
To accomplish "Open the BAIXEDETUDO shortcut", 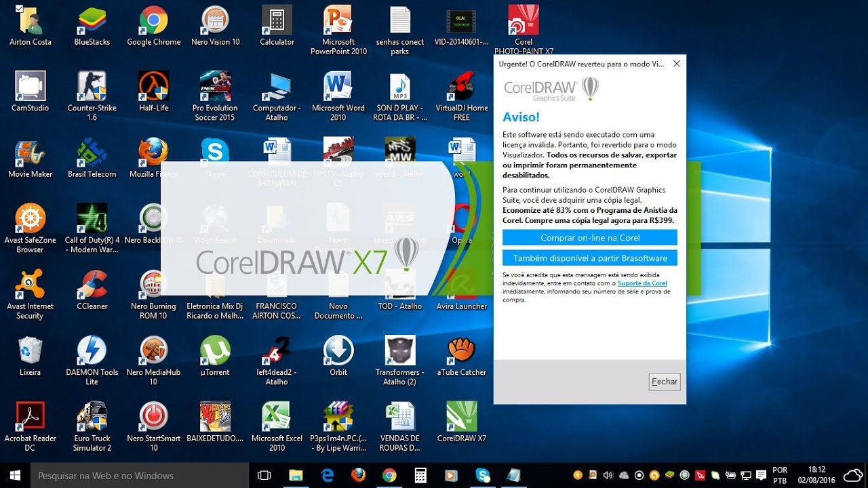I will pos(216,422).
